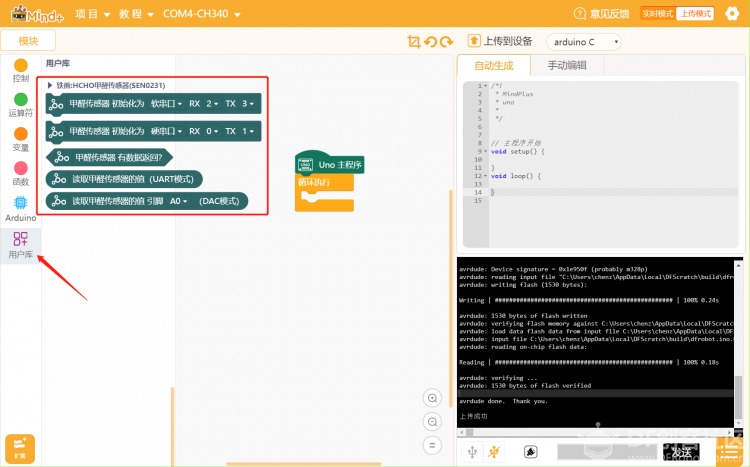This screenshot has height=467, width=750.
Task: Click the Mind+ logo
Action: (37, 14)
